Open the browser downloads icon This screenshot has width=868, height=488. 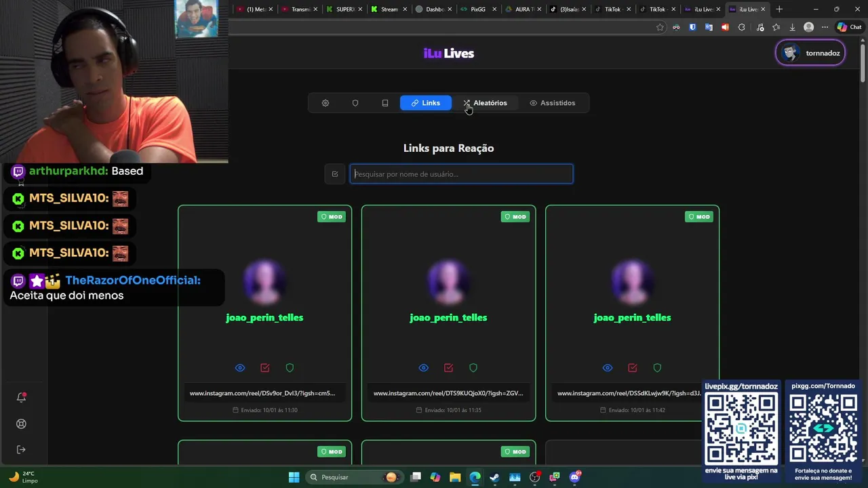coord(792,27)
